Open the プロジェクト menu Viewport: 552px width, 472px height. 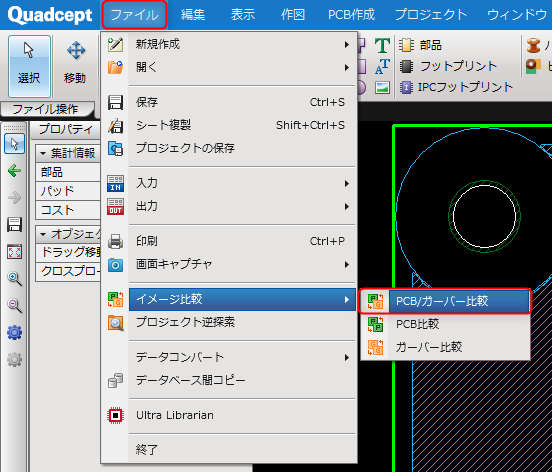click(x=431, y=15)
